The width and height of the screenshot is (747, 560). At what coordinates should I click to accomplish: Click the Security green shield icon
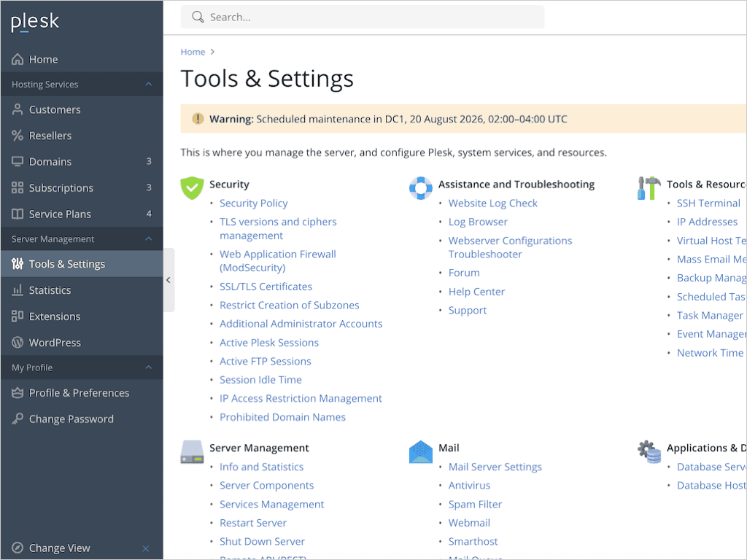[x=192, y=187]
